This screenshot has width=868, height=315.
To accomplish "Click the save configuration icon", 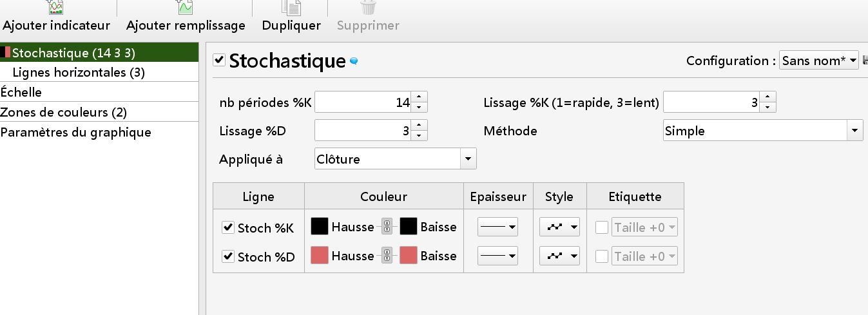I will (x=865, y=61).
